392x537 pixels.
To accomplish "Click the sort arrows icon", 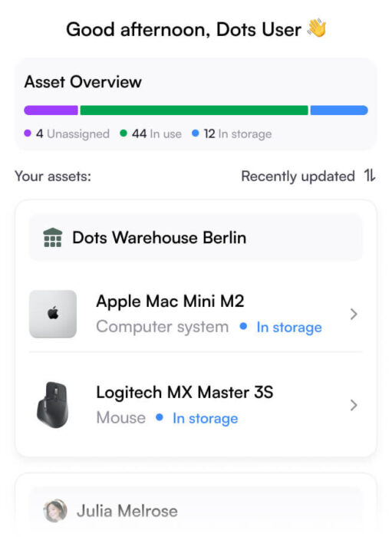I will [370, 176].
